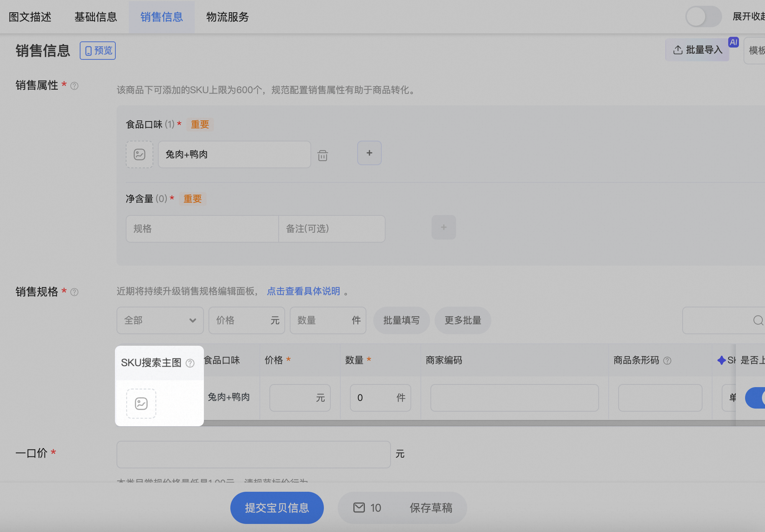This screenshot has height=532, width=765.
Task: Click the 商家编码 input field
Action: coord(515,398)
